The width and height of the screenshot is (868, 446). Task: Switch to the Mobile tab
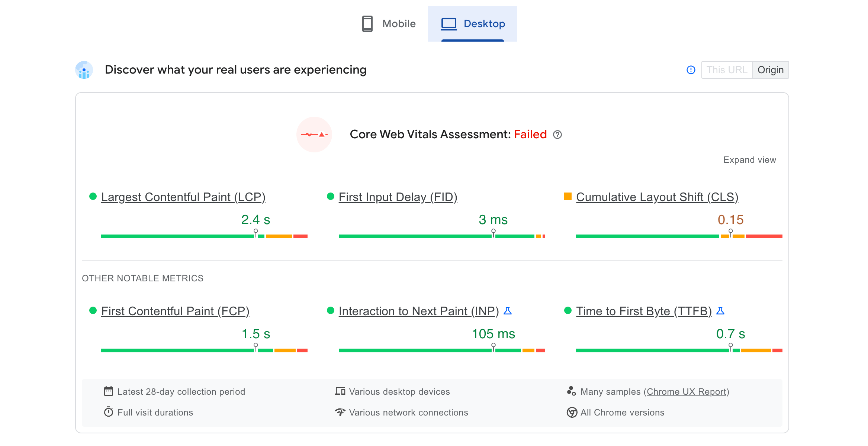(388, 23)
